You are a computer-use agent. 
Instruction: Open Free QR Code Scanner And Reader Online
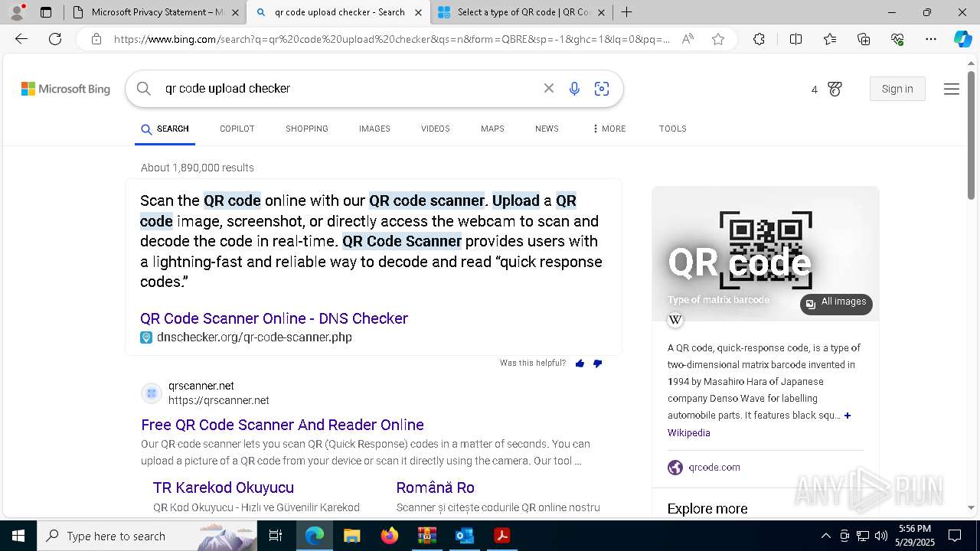[283, 425]
